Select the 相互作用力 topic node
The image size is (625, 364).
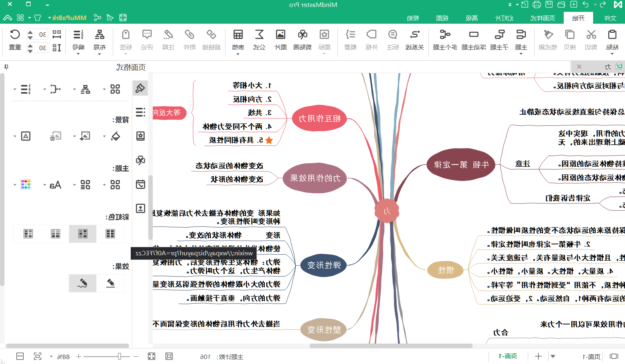click(x=319, y=118)
